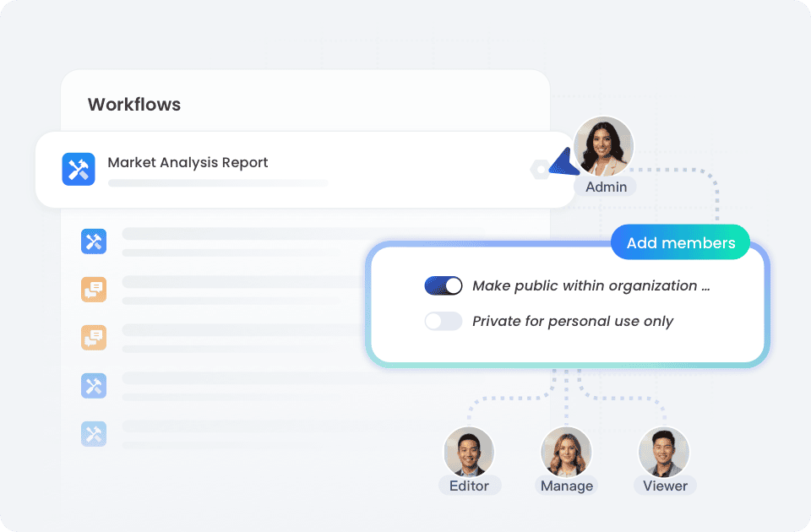The width and height of the screenshot is (811, 532).
Task: Open the Workflows panel header
Action: pyautogui.click(x=134, y=105)
